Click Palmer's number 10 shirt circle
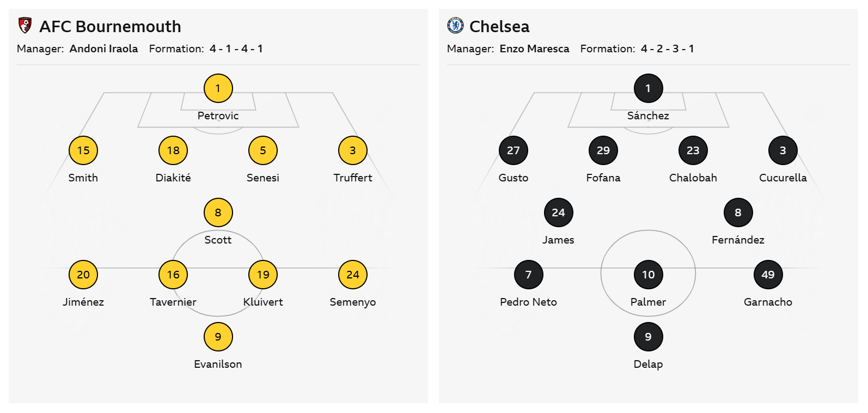 (648, 275)
